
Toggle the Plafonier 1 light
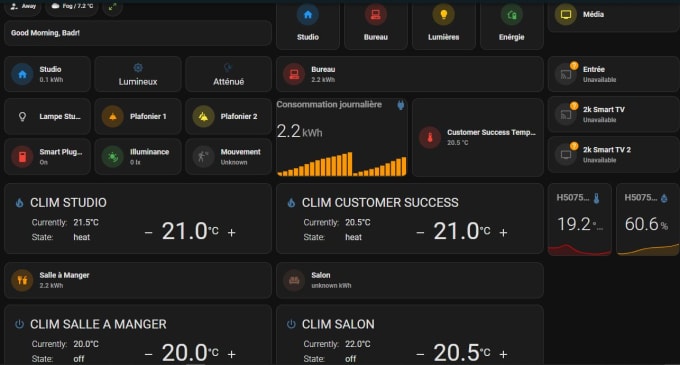coord(138,116)
